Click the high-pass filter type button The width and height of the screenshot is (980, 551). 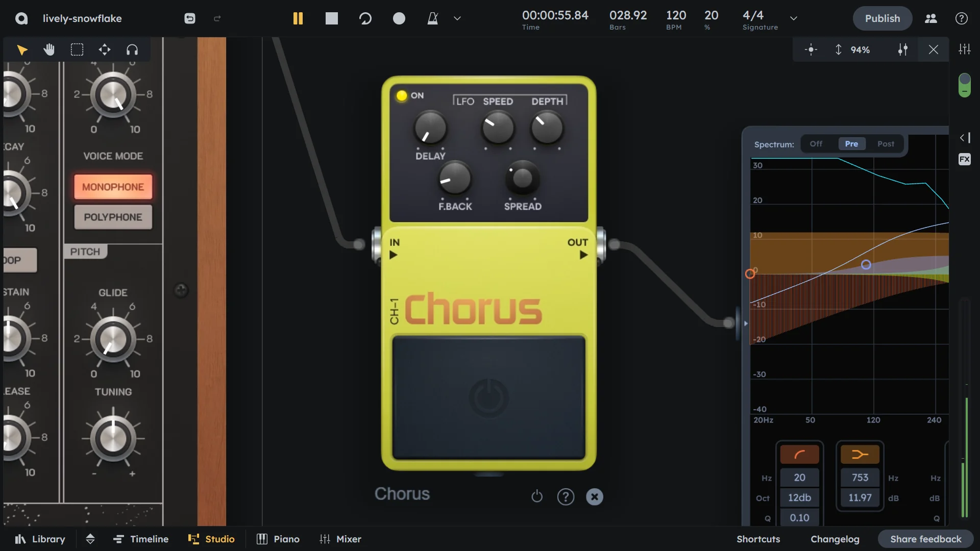tap(799, 454)
